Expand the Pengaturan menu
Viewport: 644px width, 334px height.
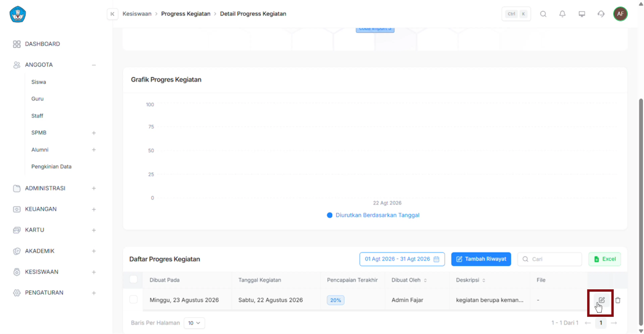94,293
